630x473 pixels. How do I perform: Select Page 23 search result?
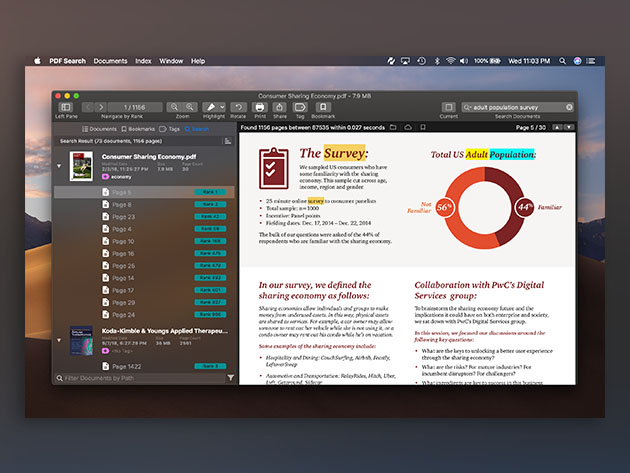pyautogui.click(x=144, y=217)
